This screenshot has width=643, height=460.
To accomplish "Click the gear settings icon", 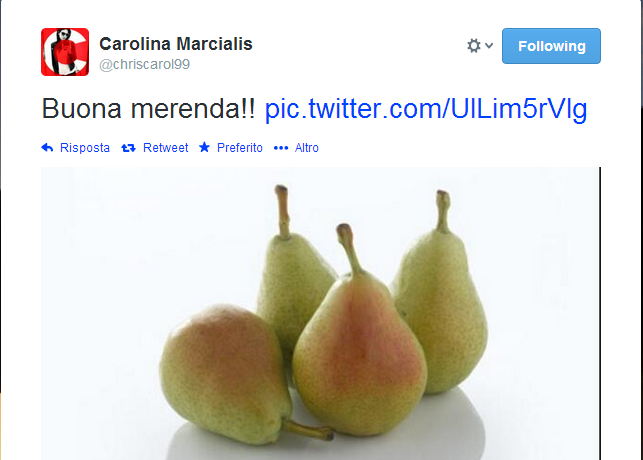I will pos(474,46).
